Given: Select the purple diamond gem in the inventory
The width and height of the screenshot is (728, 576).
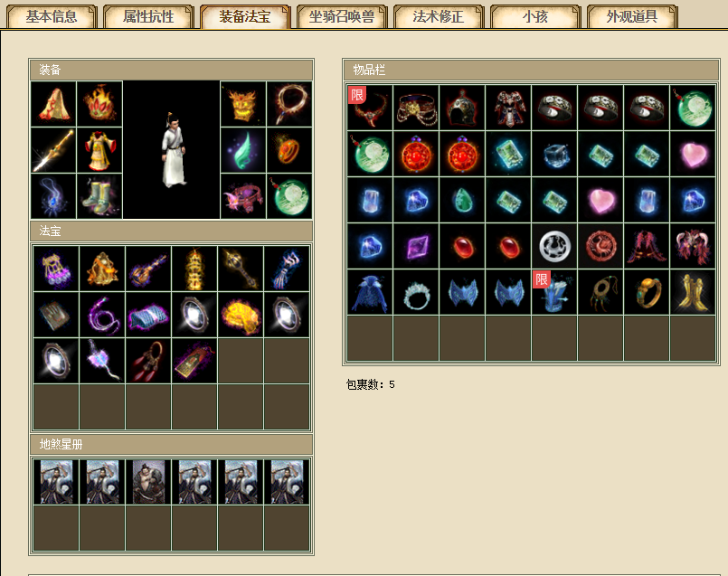Looking at the screenshot, I should [416, 246].
